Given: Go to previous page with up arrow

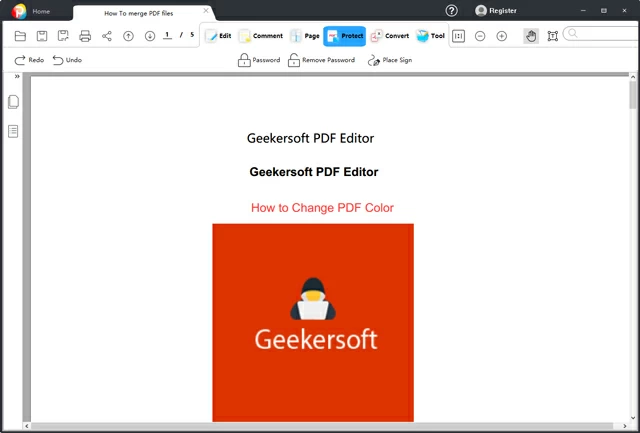Looking at the screenshot, I should coord(128,36).
